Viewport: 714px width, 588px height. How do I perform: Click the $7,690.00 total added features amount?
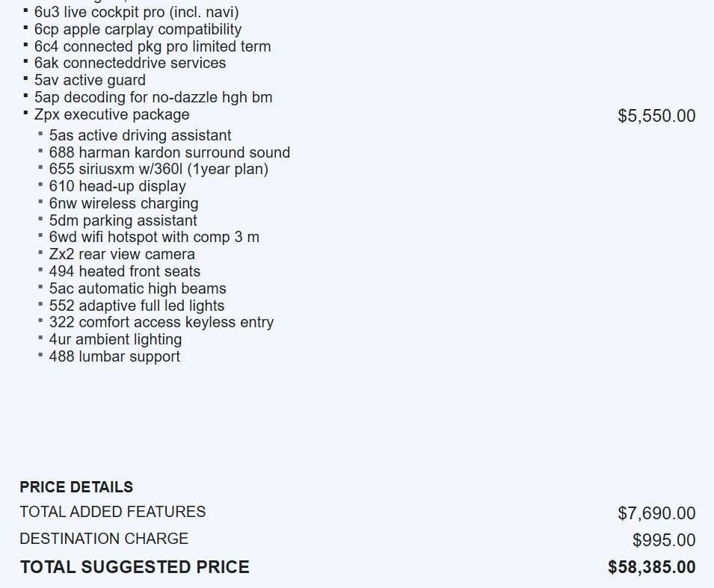coord(656,513)
